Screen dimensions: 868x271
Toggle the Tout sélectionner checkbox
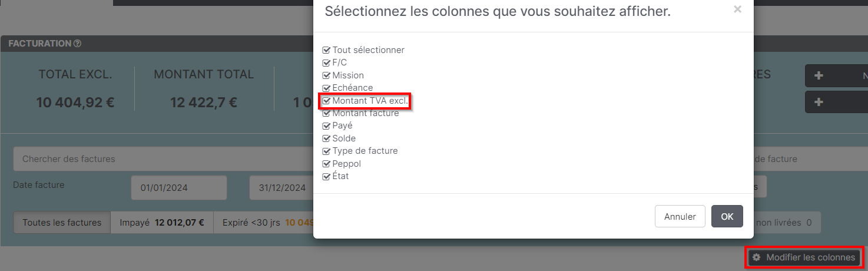(326, 50)
